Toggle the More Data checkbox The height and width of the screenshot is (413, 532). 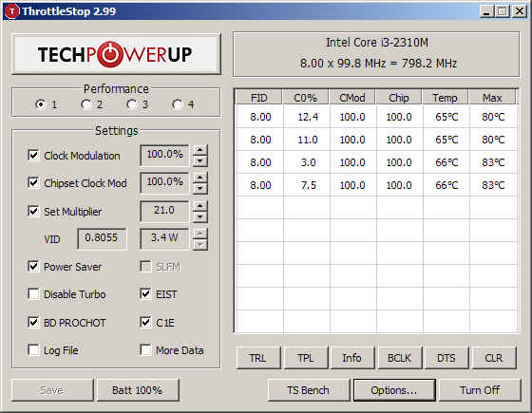(x=145, y=349)
